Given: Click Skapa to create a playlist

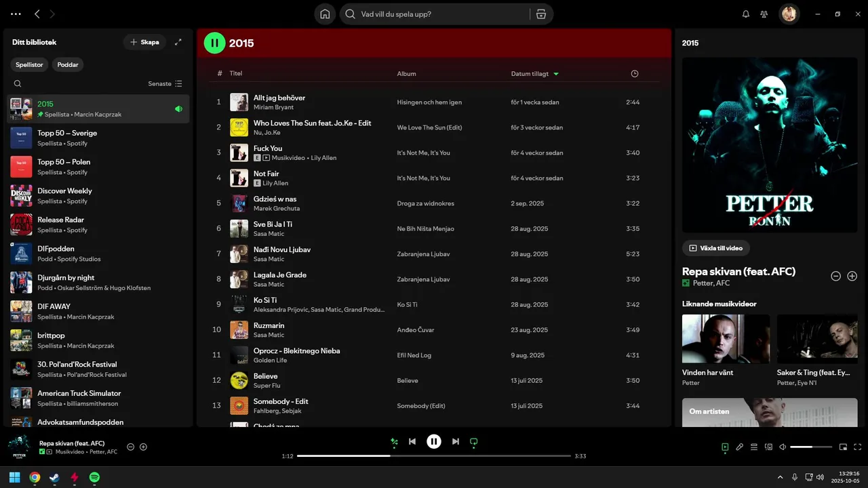Looking at the screenshot, I should 144,42.
